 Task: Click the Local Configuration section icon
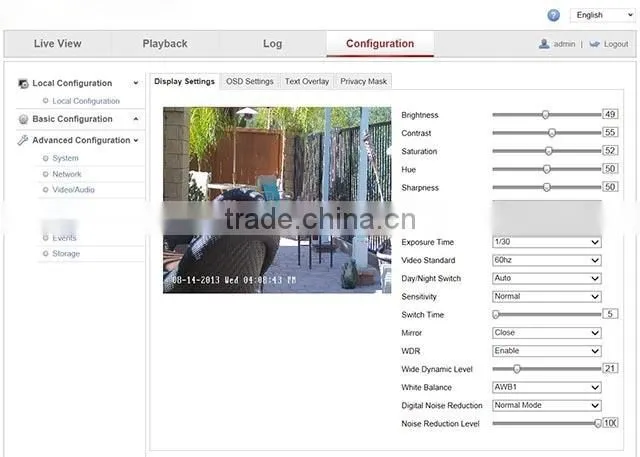23,84
